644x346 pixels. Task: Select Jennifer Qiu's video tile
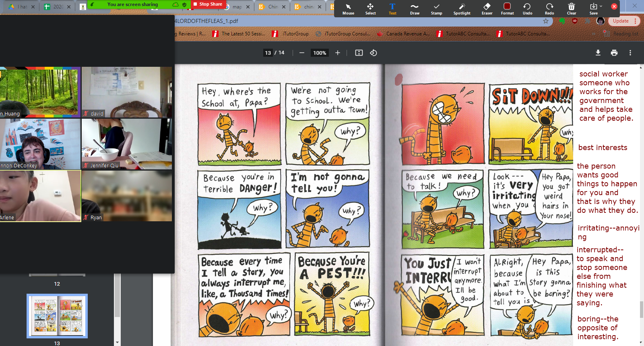tap(127, 144)
